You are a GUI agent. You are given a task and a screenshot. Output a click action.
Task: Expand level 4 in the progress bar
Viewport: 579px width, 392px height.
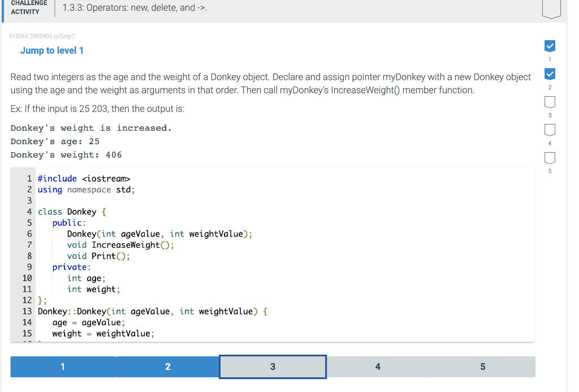[x=377, y=367]
